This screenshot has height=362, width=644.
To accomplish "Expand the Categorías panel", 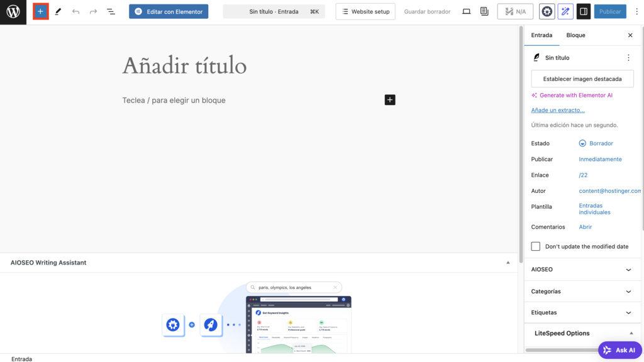I will 582,291.
